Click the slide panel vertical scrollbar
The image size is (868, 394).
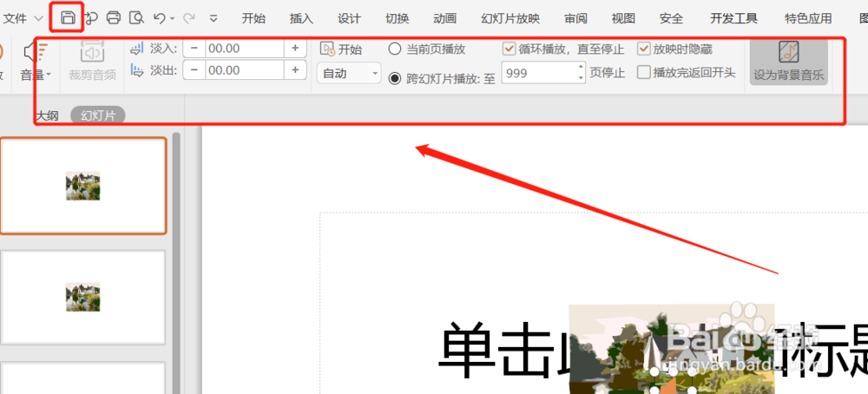[x=176, y=263]
